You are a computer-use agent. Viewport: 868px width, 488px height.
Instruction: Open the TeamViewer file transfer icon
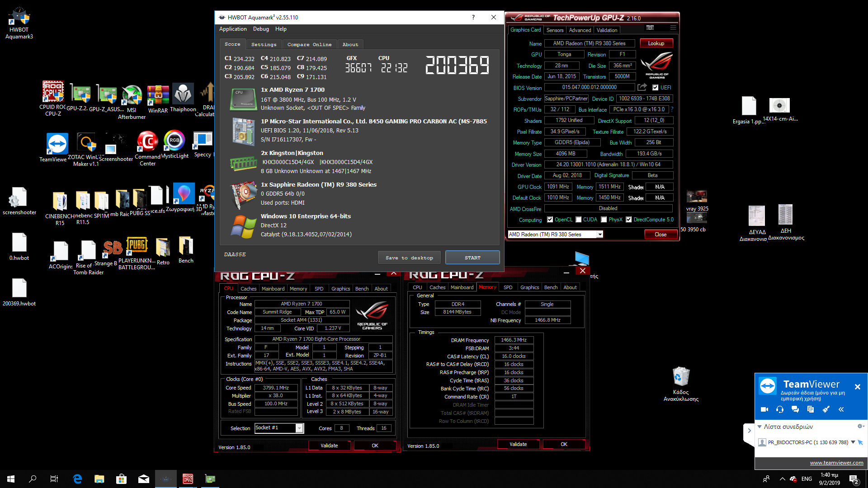(811, 409)
